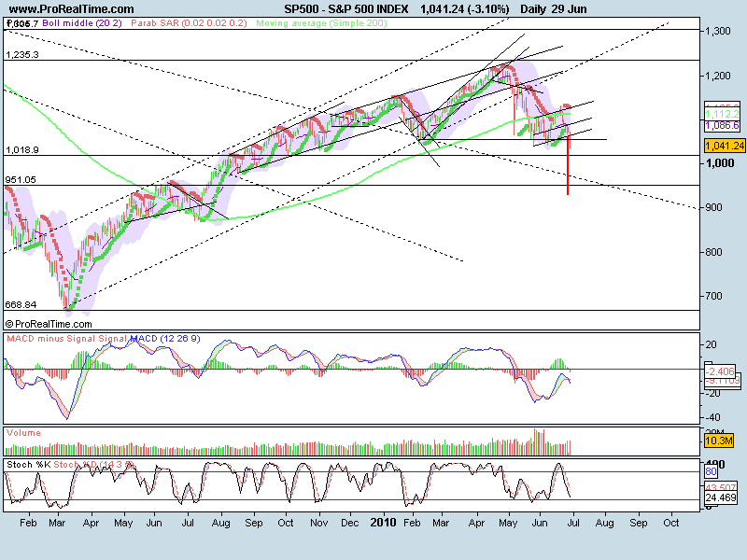The width and height of the screenshot is (747, 560).
Task: Click the Dec label on time axis
Action: [x=349, y=523]
